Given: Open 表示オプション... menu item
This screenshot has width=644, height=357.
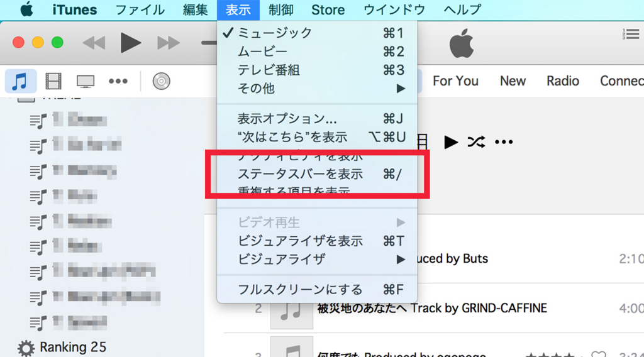Looking at the screenshot, I should click(317, 119).
